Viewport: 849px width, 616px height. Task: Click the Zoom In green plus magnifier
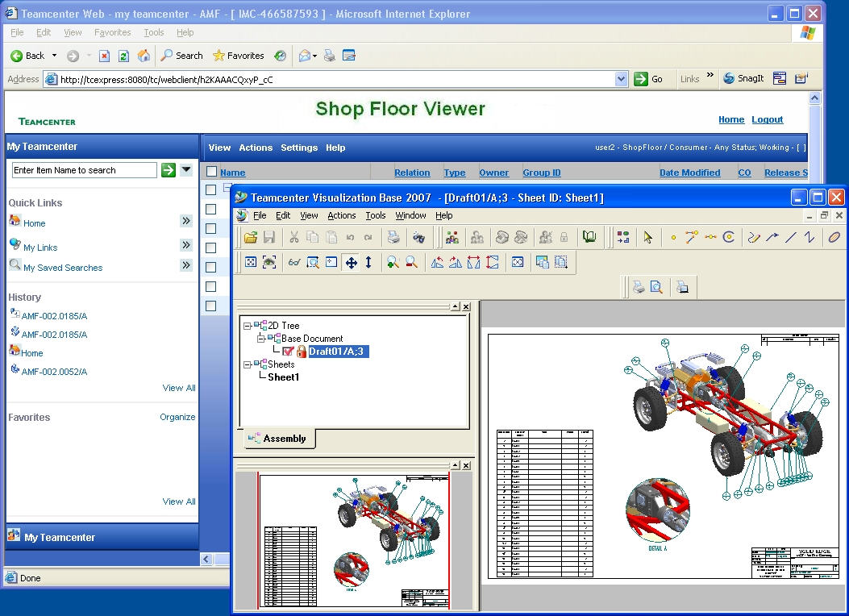click(x=393, y=263)
